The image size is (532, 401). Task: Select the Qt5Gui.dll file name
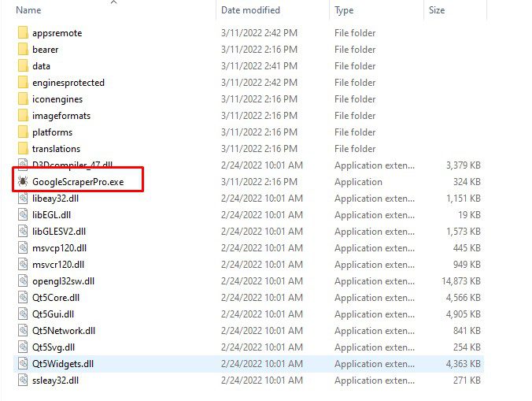pyautogui.click(x=53, y=314)
